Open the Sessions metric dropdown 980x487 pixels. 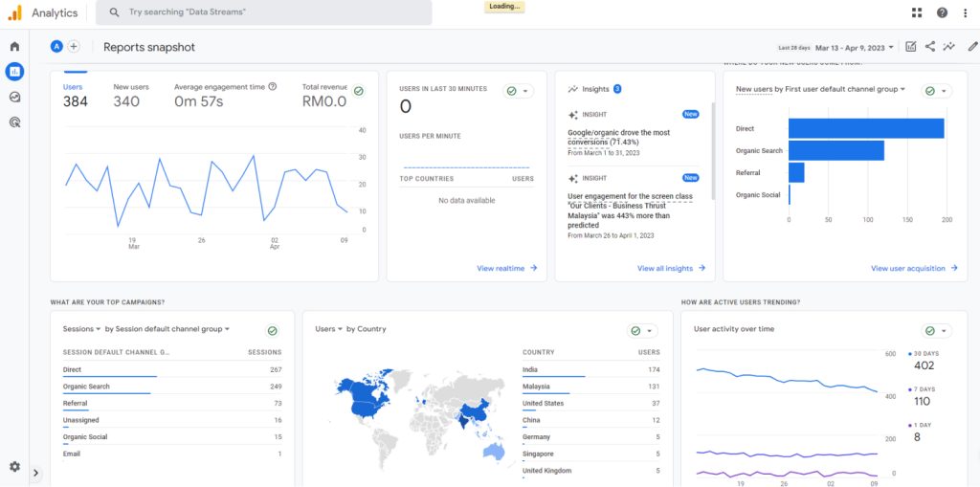tap(82, 329)
